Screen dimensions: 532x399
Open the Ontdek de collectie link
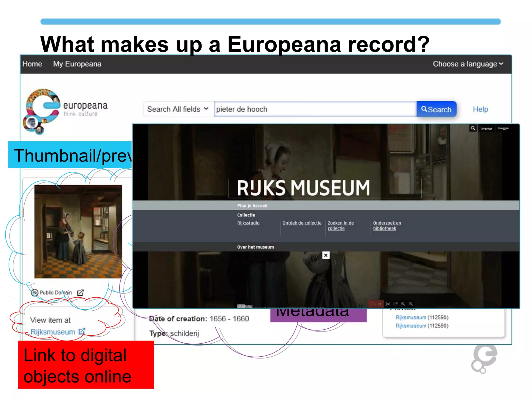pos(302,223)
